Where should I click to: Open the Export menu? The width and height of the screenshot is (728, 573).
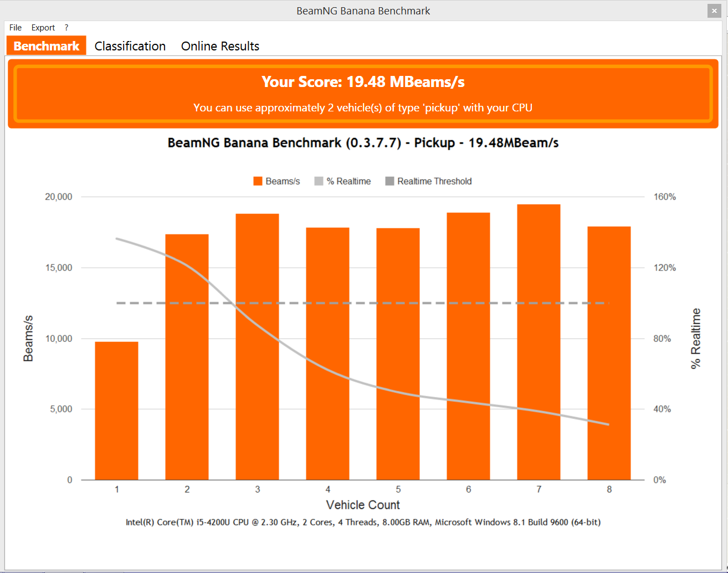coord(43,28)
